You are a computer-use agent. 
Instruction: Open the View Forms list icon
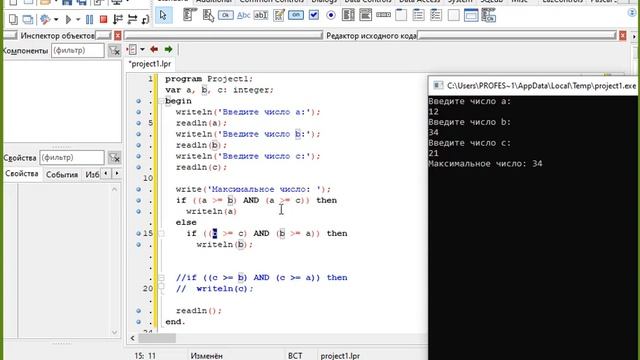[x=28, y=19]
